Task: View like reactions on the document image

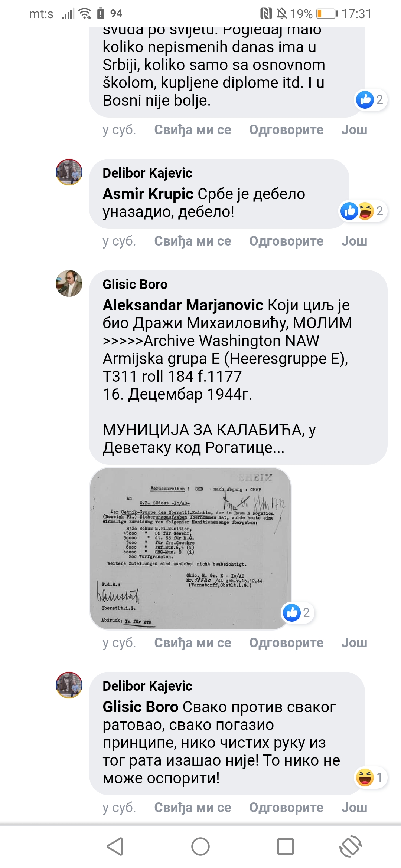Action: pos(297,612)
